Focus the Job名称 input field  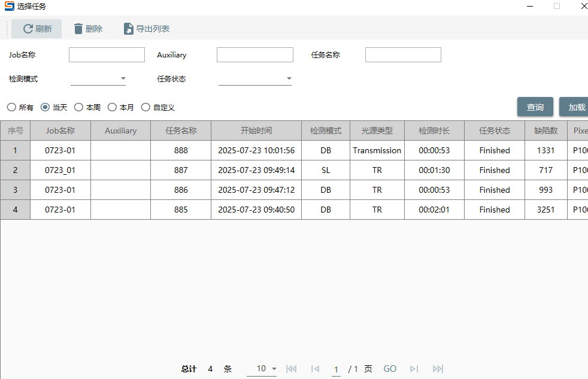coord(107,55)
